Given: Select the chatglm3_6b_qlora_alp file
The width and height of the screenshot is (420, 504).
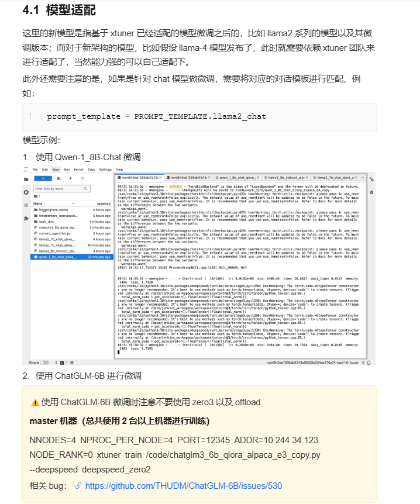Looking at the screenshot, I should (72, 227).
